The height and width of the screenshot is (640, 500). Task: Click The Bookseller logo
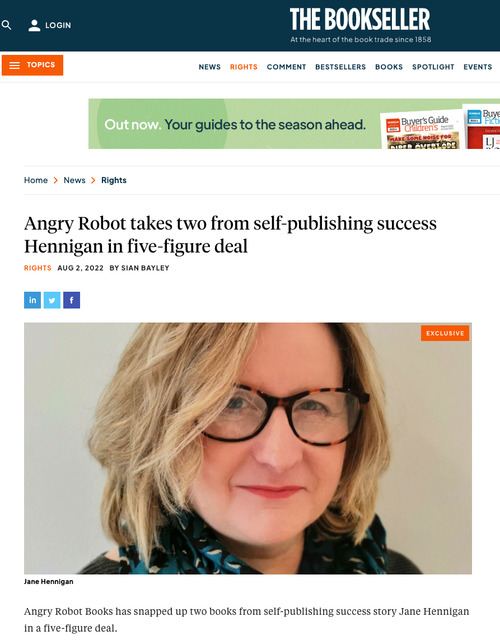click(360, 25)
